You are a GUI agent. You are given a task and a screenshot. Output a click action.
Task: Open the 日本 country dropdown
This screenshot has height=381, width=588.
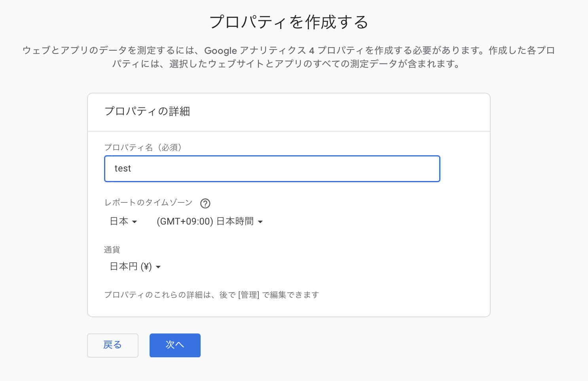tap(123, 221)
